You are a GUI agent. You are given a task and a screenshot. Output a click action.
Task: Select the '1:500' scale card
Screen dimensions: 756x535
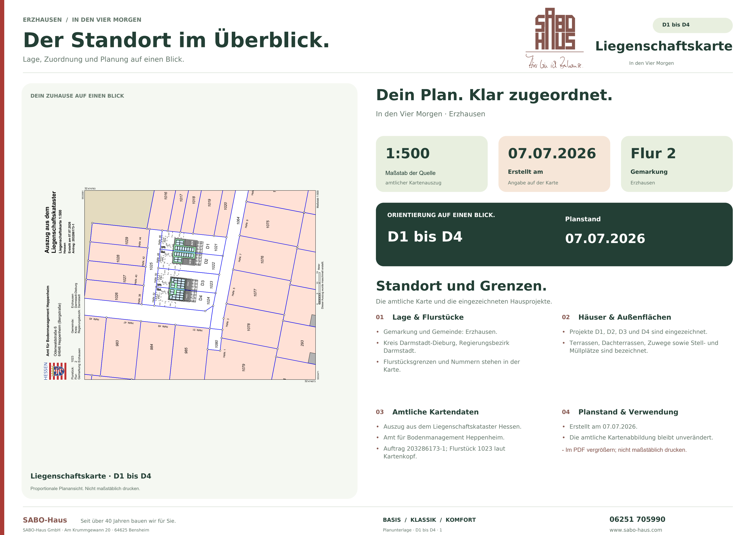coord(431,164)
